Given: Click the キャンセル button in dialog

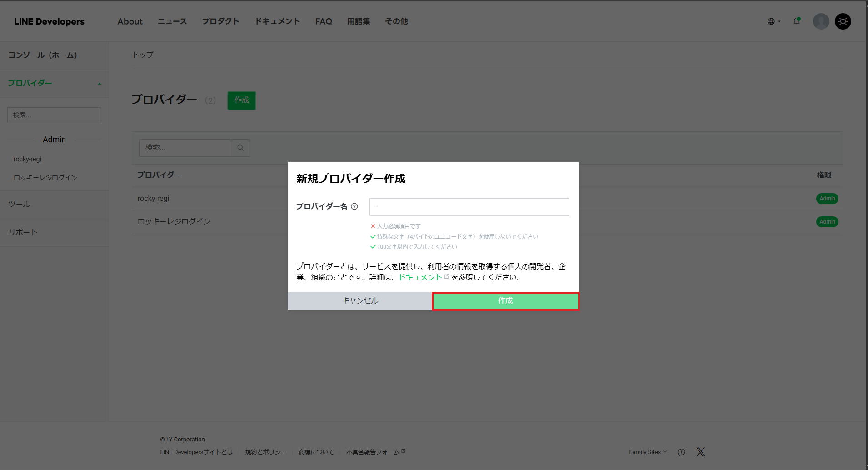Looking at the screenshot, I should (360, 301).
